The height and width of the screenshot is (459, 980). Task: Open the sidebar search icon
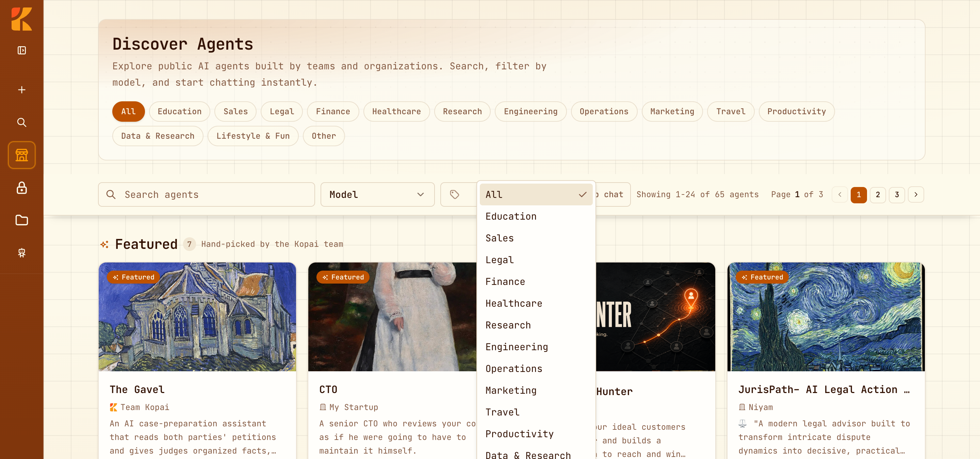point(22,122)
